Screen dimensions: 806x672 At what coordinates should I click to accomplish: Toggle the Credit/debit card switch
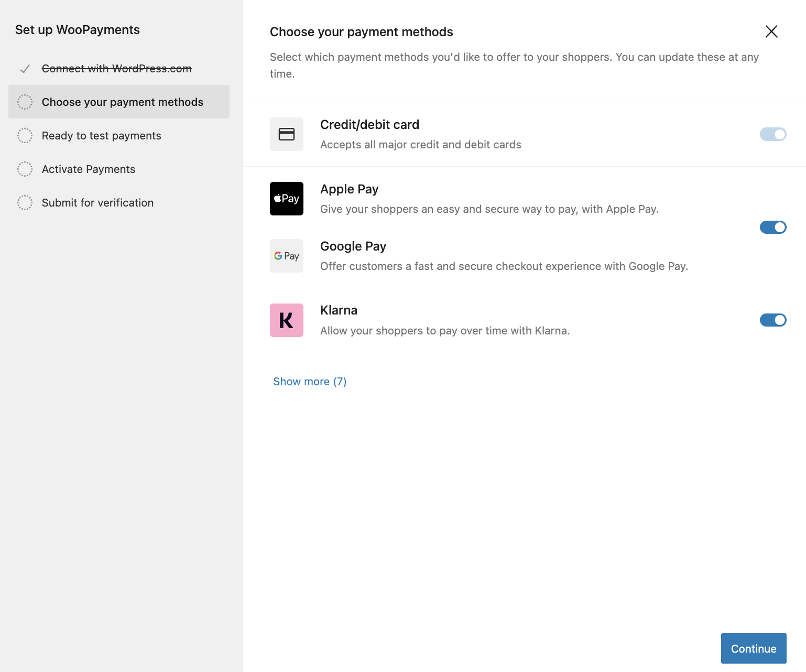pos(773,134)
